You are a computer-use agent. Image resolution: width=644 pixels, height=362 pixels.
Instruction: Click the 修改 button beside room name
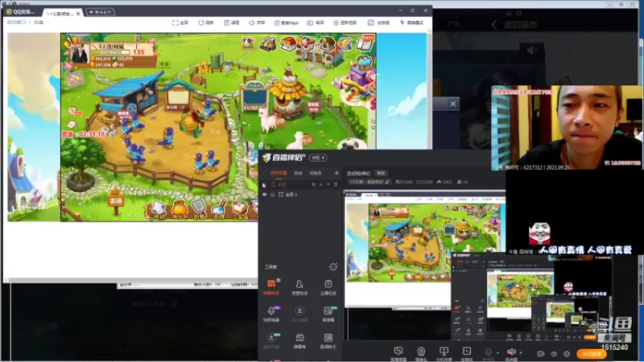pyautogui.click(x=381, y=173)
